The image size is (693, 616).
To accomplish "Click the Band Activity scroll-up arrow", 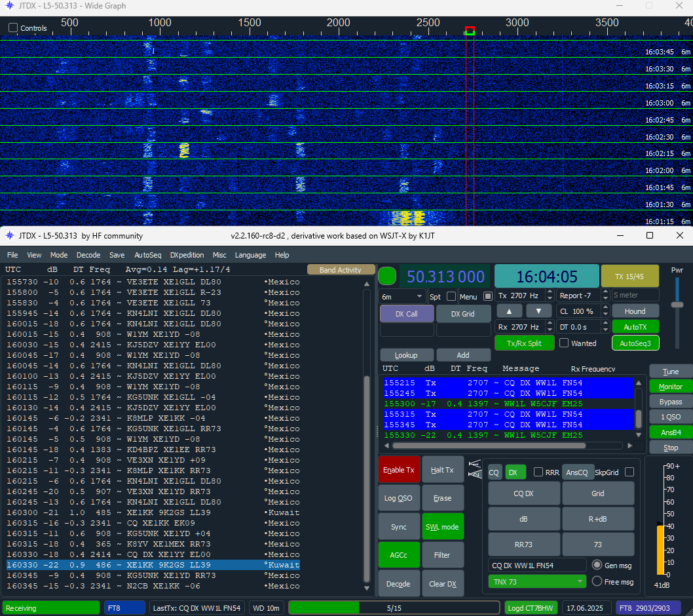I will (367, 284).
